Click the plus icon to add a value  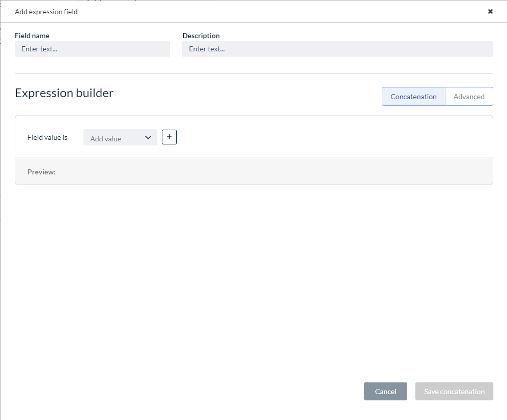169,137
